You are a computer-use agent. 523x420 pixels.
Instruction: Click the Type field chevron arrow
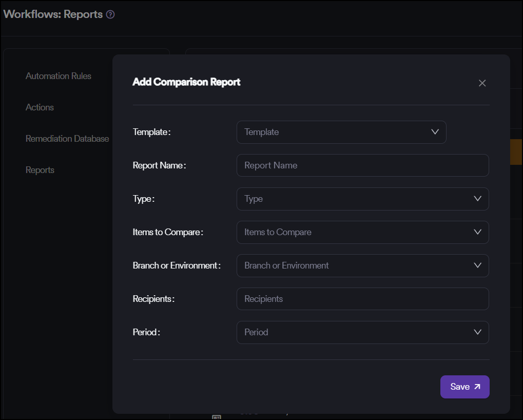[478, 199]
